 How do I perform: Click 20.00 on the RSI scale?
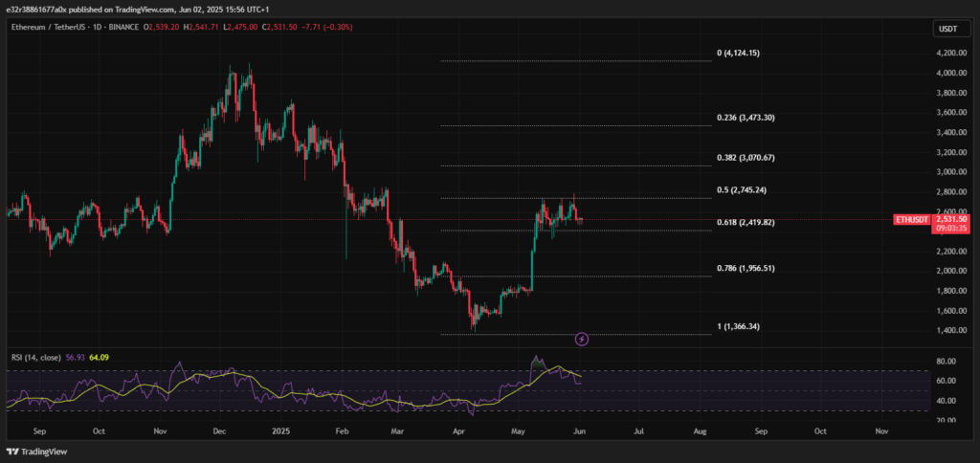[948, 420]
